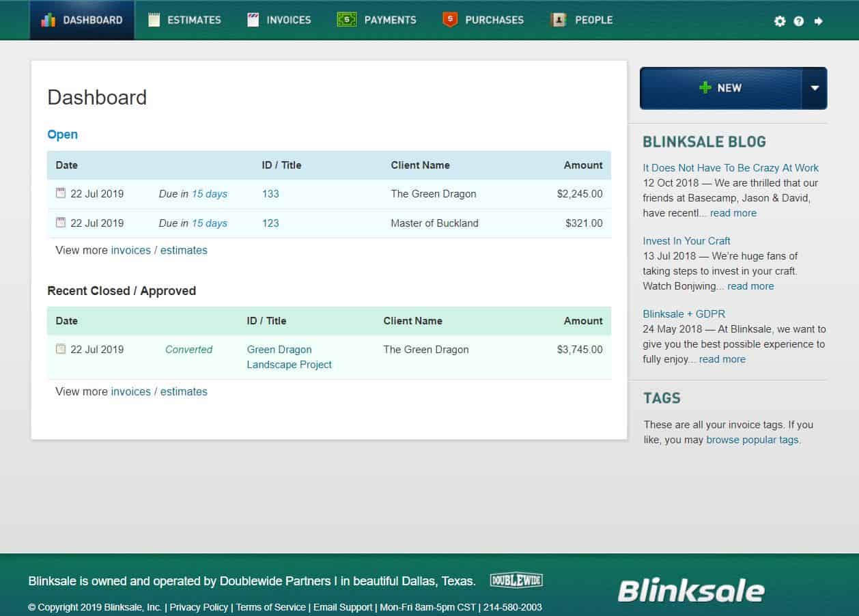Click the $321.00 amount cell

point(584,223)
